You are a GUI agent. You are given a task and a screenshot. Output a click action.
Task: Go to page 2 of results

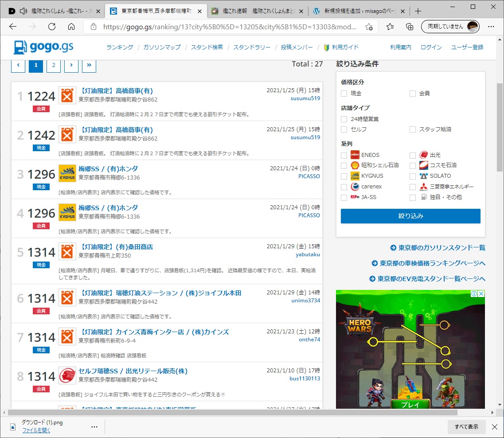[54, 65]
